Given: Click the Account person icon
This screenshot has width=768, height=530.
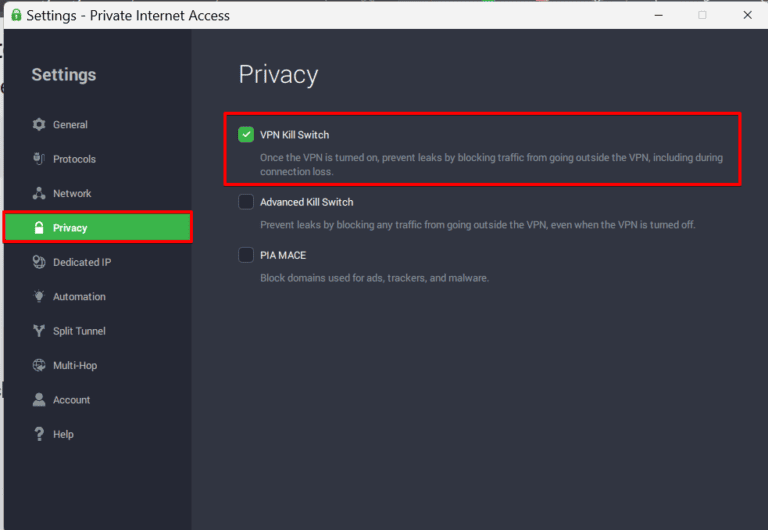Looking at the screenshot, I should pos(39,400).
